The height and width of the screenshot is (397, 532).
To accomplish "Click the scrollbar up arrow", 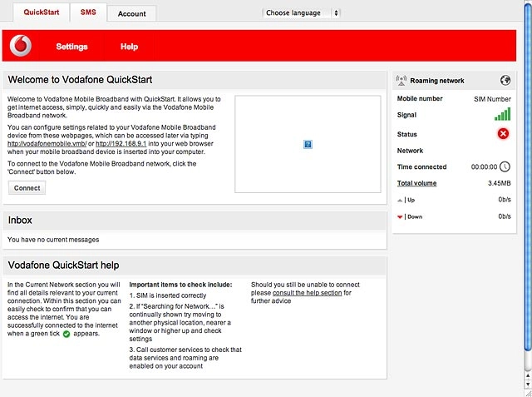I will (x=528, y=375).
